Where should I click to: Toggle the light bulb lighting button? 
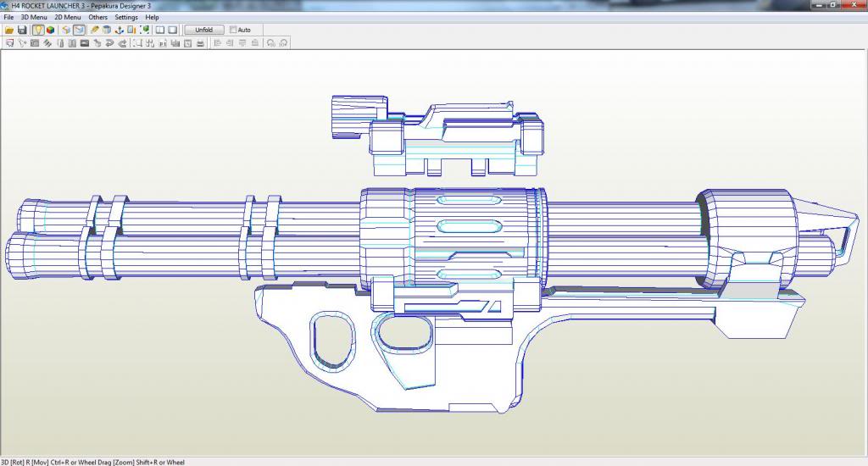pos(37,30)
